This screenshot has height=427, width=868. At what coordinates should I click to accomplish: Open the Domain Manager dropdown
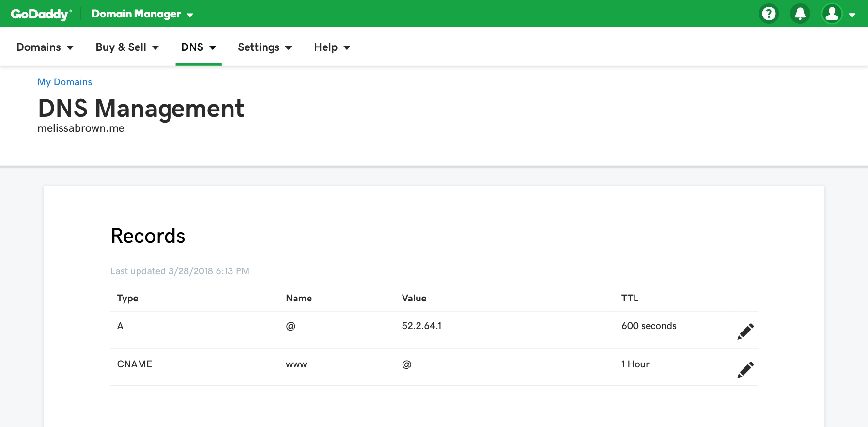pos(142,14)
